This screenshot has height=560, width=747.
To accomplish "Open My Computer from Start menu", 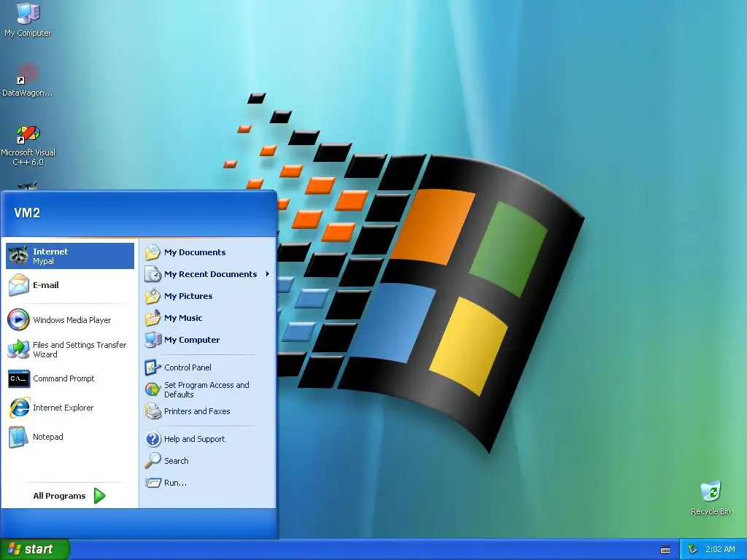I will point(208,340).
